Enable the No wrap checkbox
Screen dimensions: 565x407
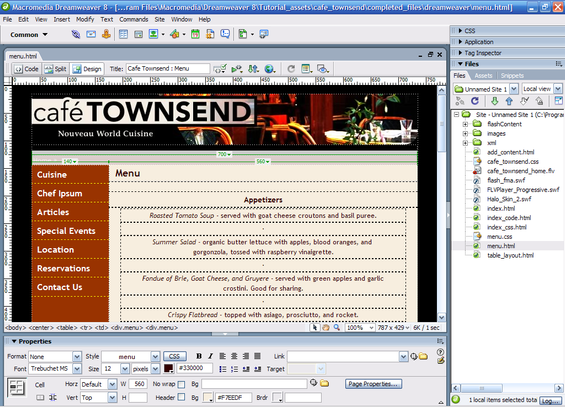182,384
